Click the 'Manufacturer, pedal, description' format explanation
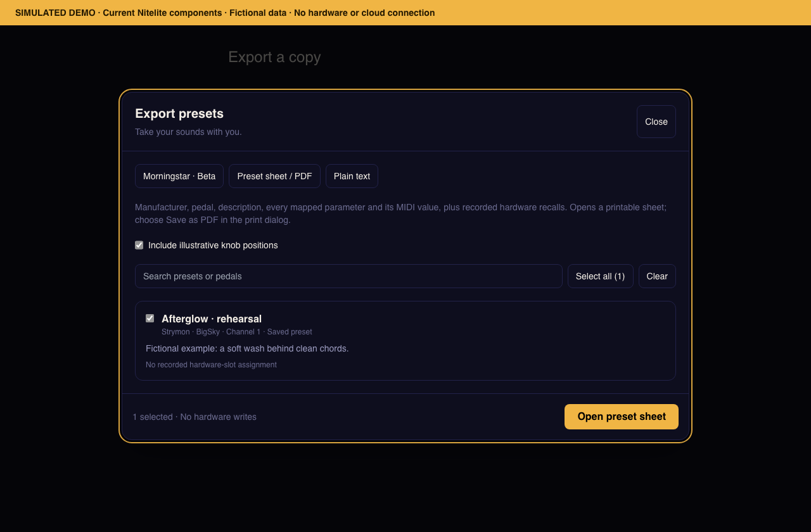The image size is (811, 532). tap(400, 213)
